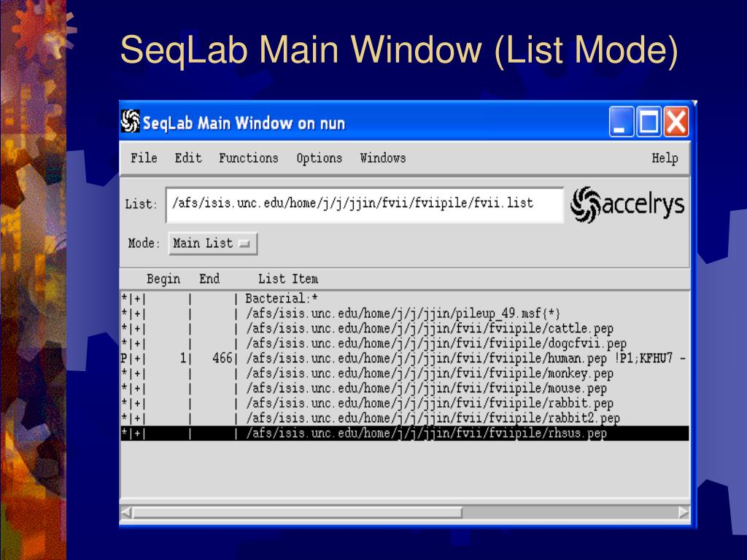Image resolution: width=747 pixels, height=560 pixels.
Task: Select the mouse.pep list entry
Action: [404, 388]
